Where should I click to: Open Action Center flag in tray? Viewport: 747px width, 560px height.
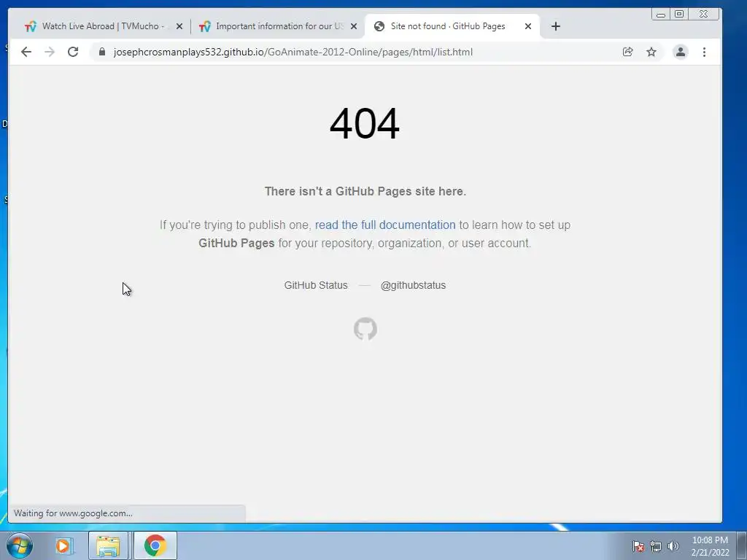click(x=638, y=546)
